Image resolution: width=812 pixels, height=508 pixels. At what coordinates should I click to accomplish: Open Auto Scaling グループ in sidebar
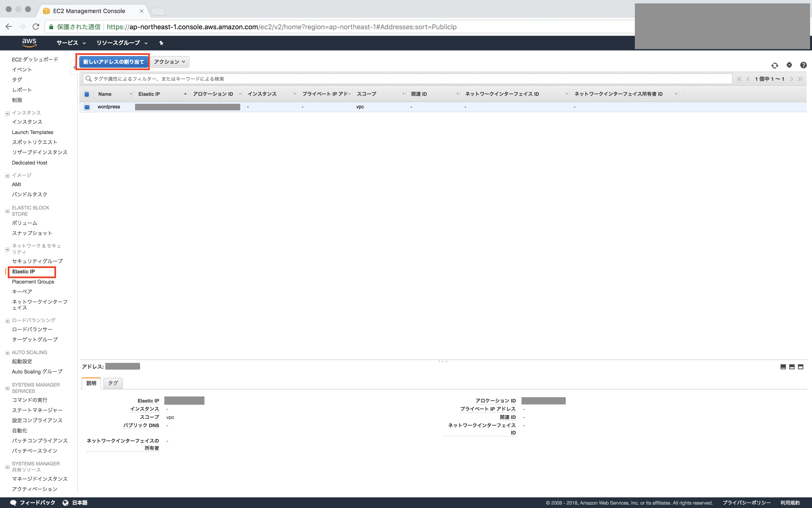point(37,372)
